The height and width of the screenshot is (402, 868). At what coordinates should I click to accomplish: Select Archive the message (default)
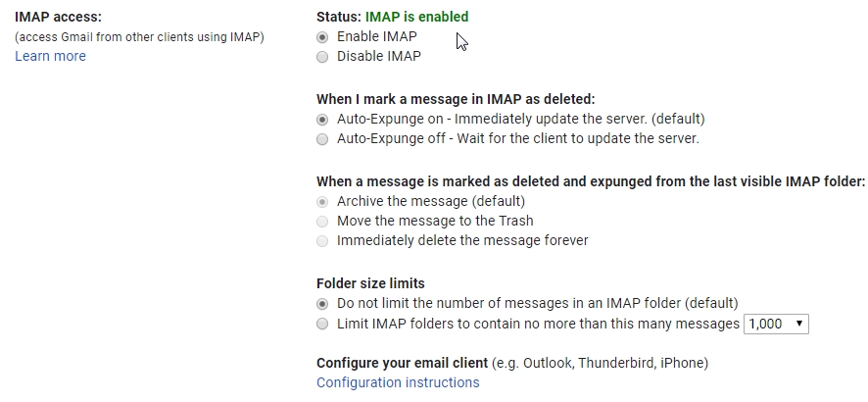322,202
